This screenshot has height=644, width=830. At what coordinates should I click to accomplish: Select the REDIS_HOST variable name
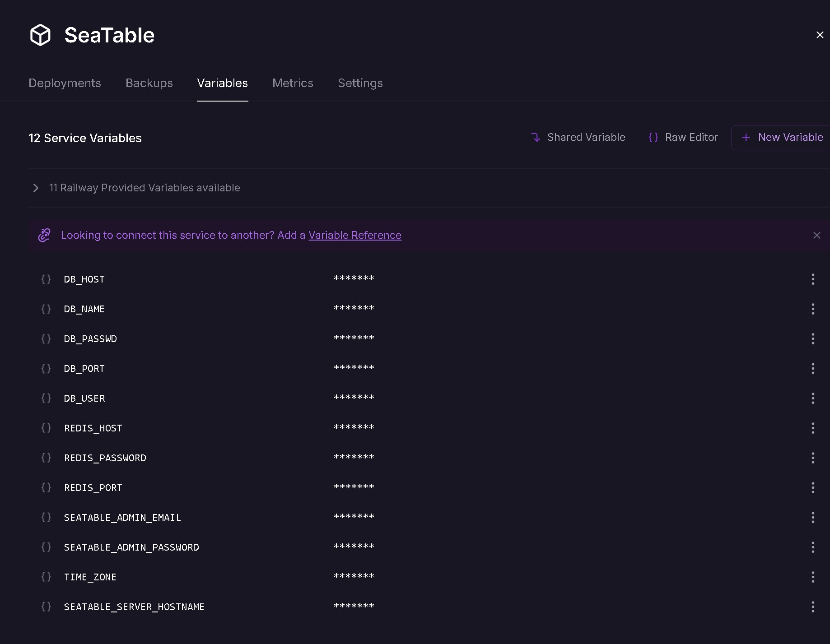pos(93,428)
